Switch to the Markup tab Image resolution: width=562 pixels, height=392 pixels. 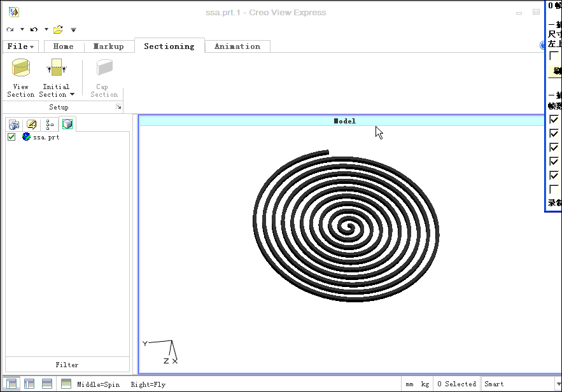109,46
